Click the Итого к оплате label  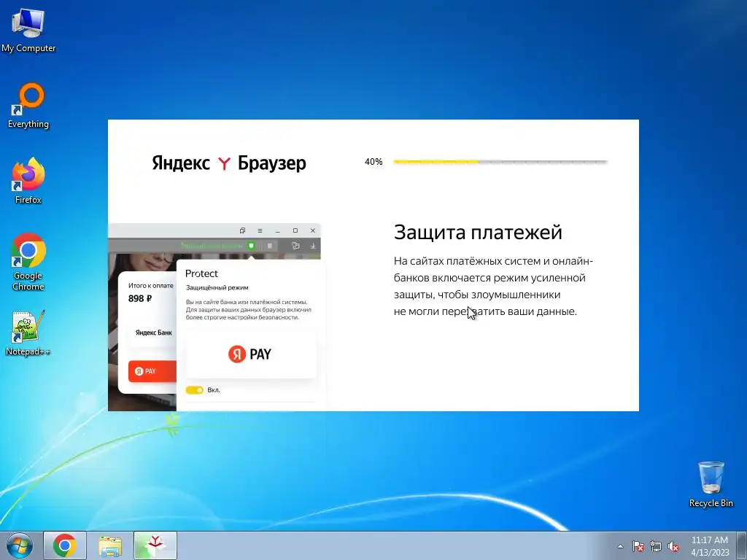(150, 286)
